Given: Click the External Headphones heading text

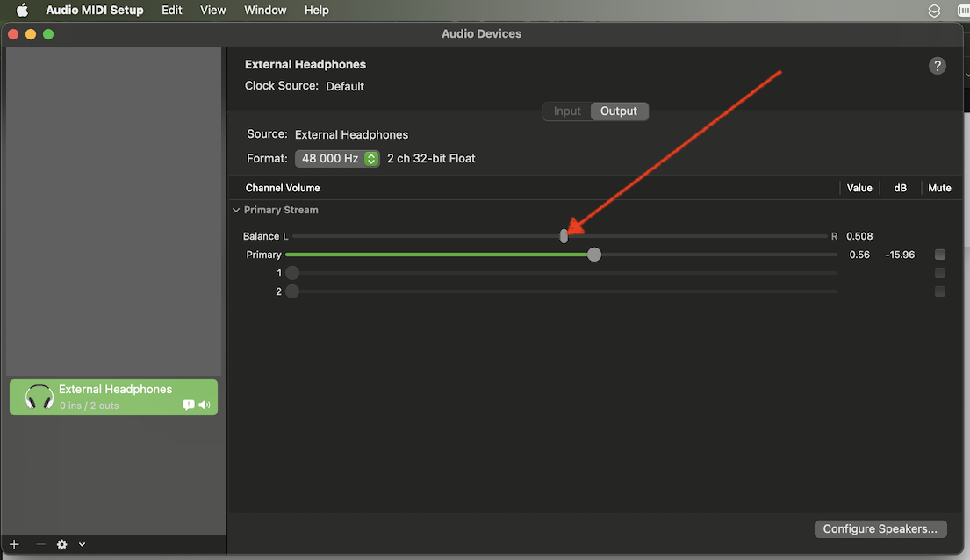Looking at the screenshot, I should [x=305, y=64].
